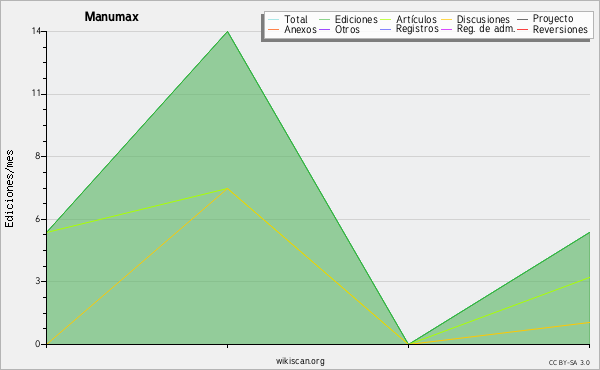Click the wikiscan.org label
The width and height of the screenshot is (600, 370).
click(300, 361)
